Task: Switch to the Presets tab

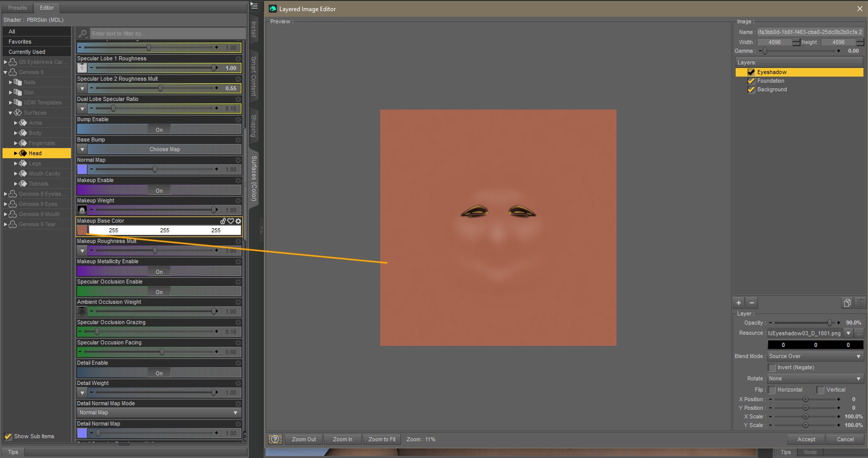Action: (x=17, y=8)
